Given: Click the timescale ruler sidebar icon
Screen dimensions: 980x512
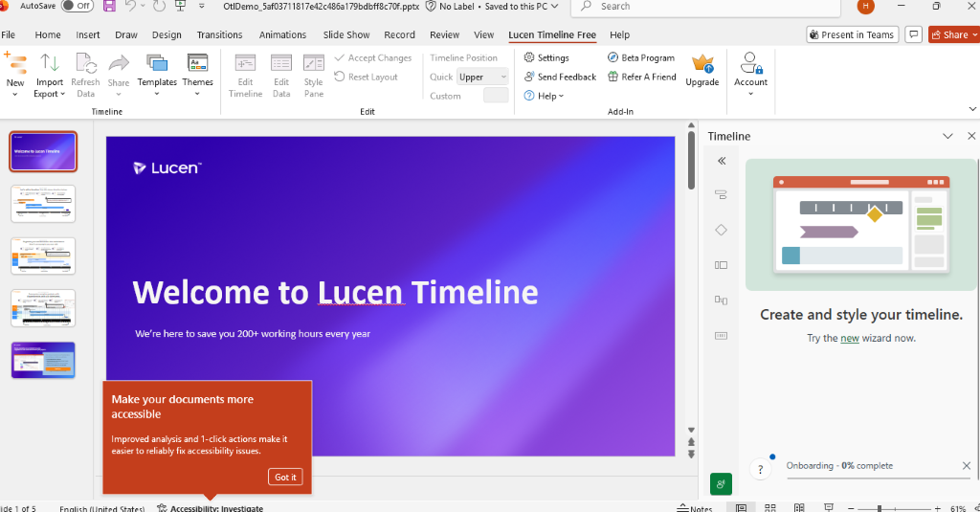Looking at the screenshot, I should coord(721,336).
